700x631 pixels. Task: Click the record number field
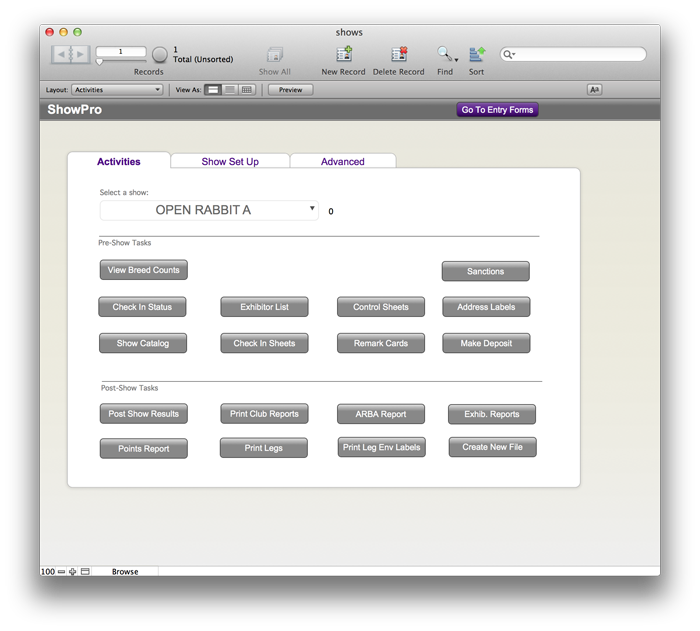[x=121, y=52]
